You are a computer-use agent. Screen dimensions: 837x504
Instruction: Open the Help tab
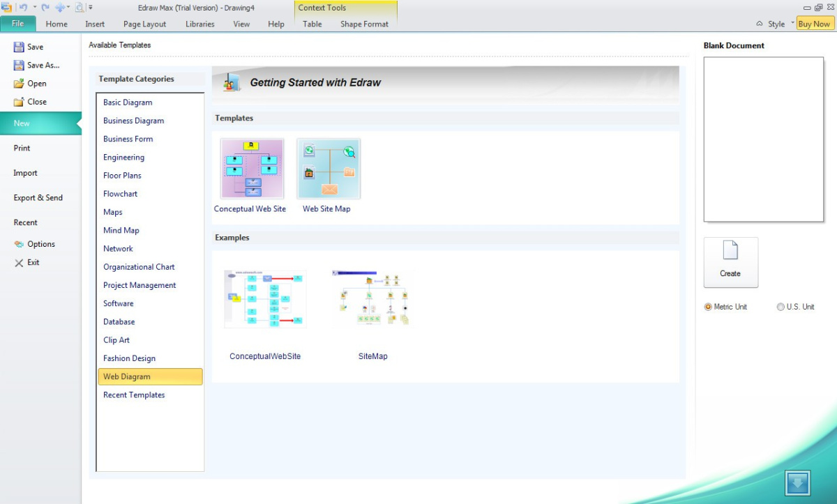(x=276, y=24)
